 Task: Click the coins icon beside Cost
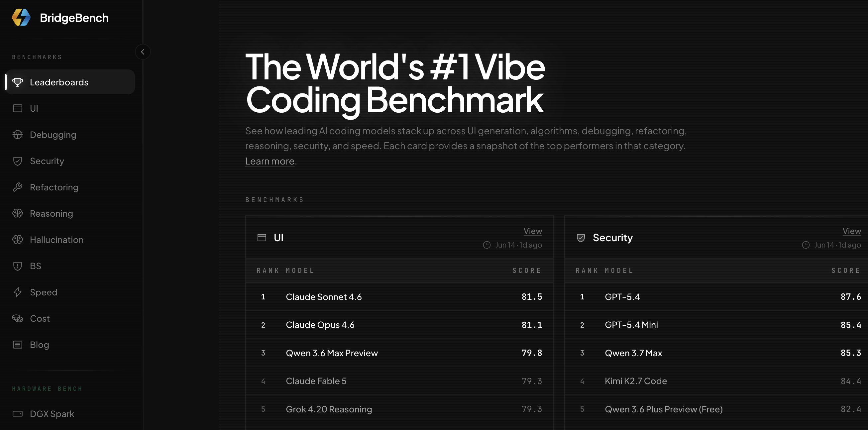point(18,318)
